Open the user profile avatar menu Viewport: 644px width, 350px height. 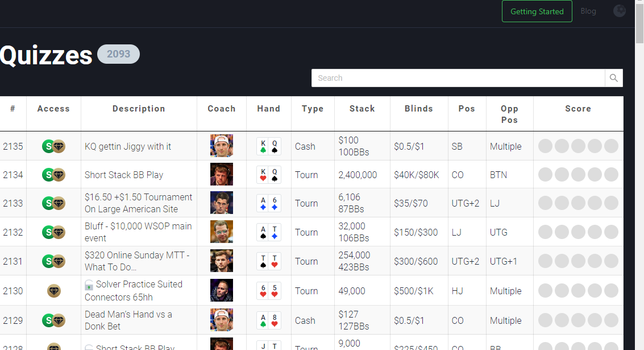[x=620, y=11]
